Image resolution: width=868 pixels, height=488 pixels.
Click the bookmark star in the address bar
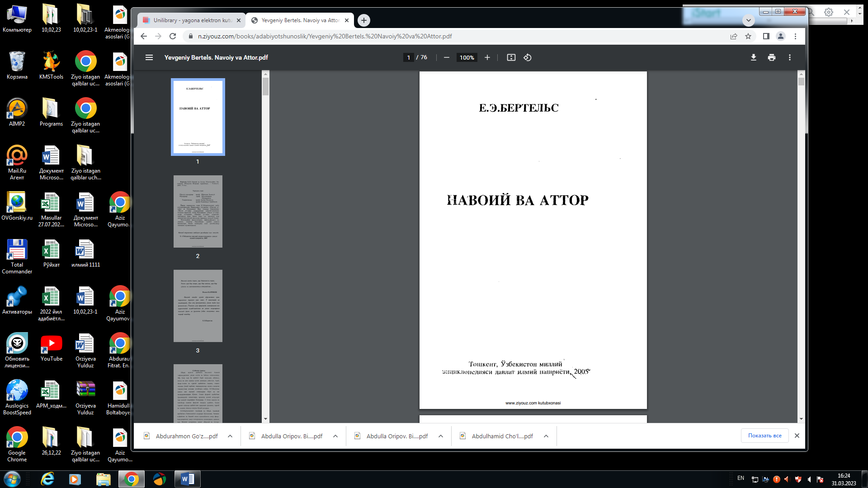748,36
